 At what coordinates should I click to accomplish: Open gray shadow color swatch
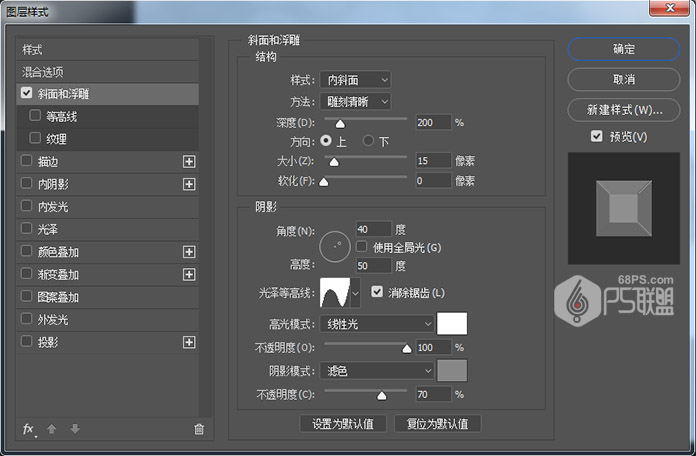(452, 370)
